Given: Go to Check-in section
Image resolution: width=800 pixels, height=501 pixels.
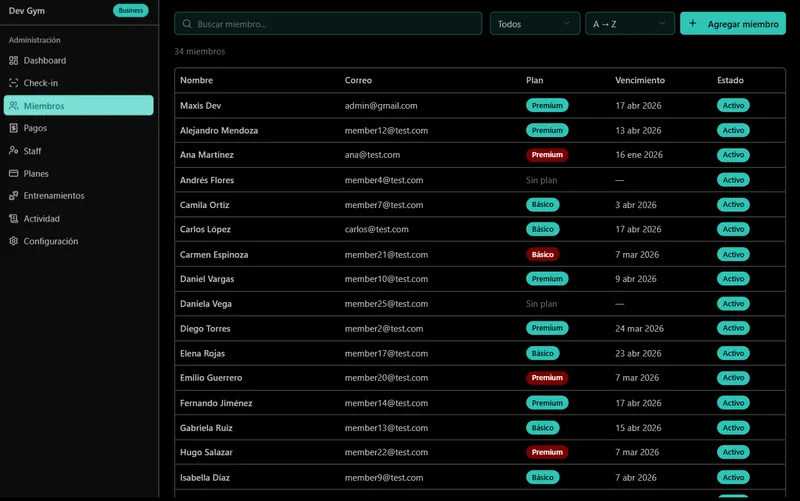Looking at the screenshot, I should tap(78, 83).
